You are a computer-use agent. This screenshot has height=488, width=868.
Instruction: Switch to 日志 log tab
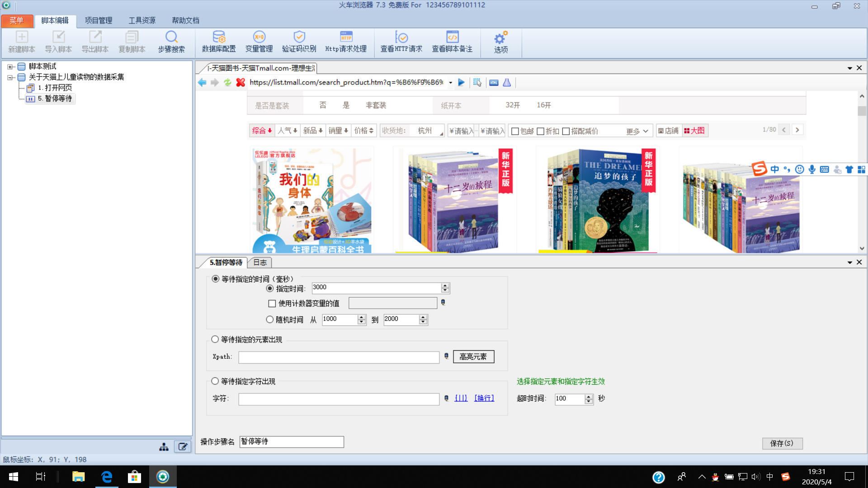[x=259, y=263]
